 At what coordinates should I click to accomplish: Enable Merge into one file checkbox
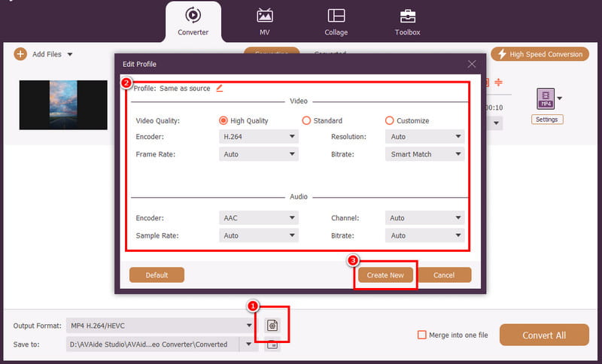click(x=423, y=335)
